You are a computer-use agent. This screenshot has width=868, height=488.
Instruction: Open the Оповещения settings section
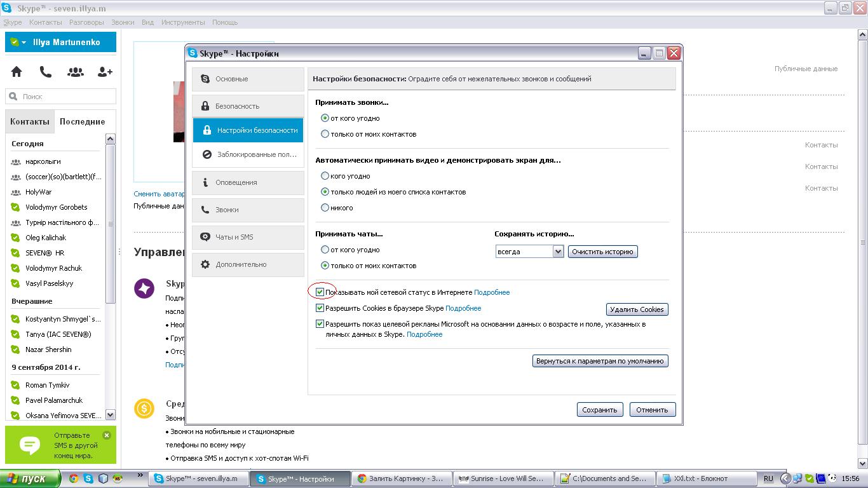(248, 182)
